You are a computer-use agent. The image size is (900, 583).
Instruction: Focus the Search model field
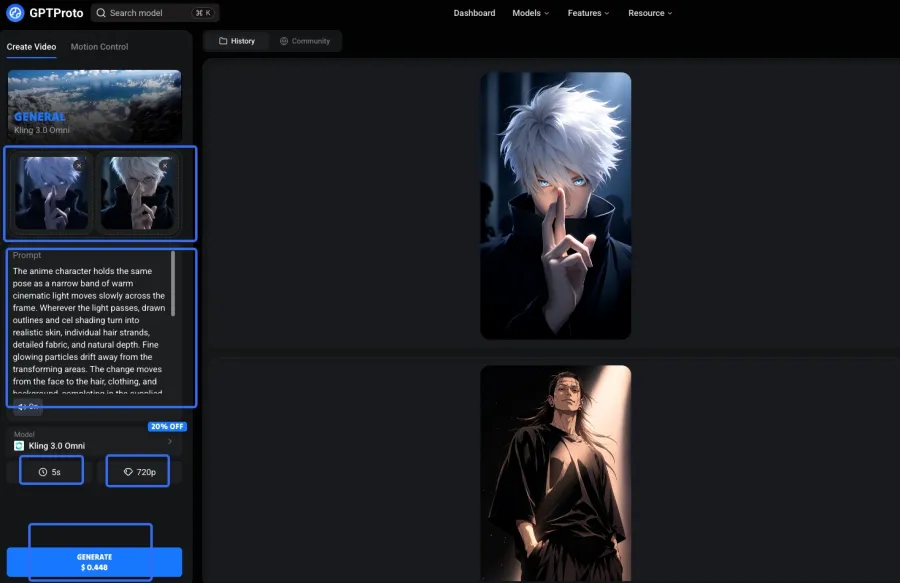[154, 13]
